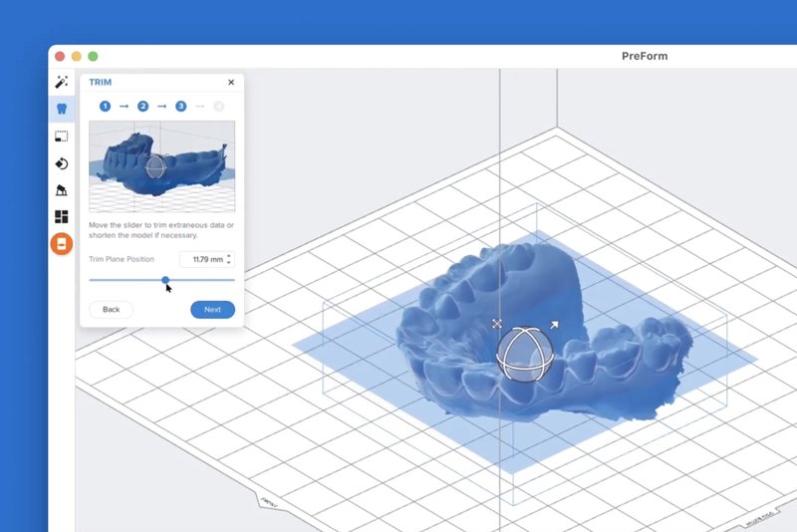
Task: Open the Orientation tool in sidebar
Action: tap(62, 163)
